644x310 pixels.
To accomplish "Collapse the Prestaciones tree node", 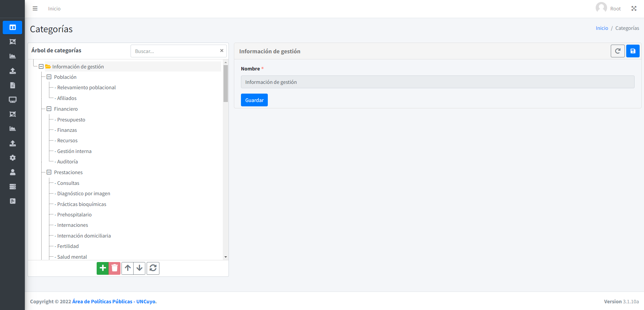I will (49, 172).
